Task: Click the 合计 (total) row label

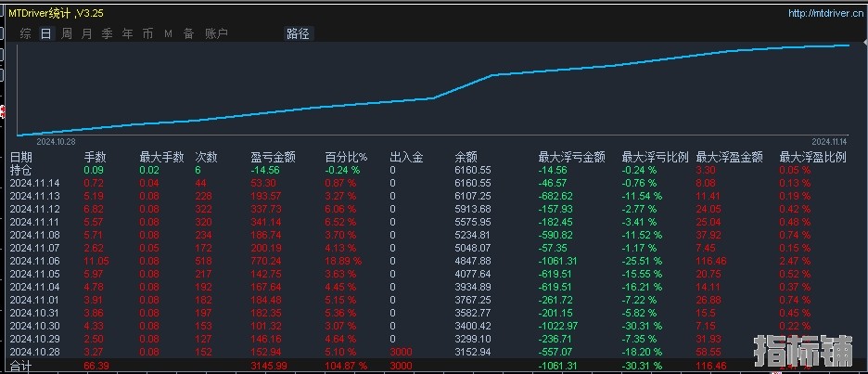Action: pyautogui.click(x=20, y=368)
